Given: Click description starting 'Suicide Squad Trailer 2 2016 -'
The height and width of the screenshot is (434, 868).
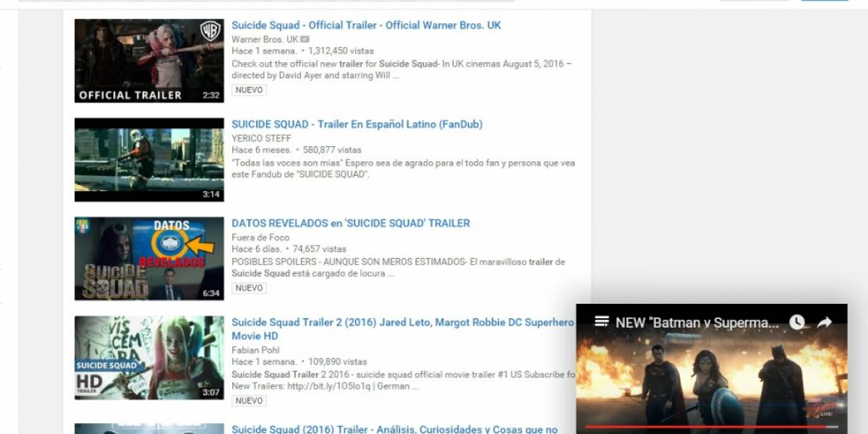Looking at the screenshot, I should pos(403,380).
